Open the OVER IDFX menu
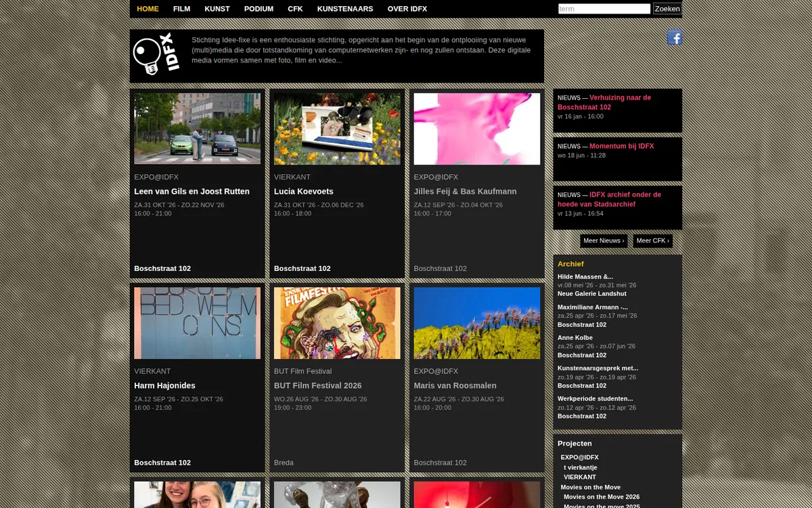 point(407,9)
